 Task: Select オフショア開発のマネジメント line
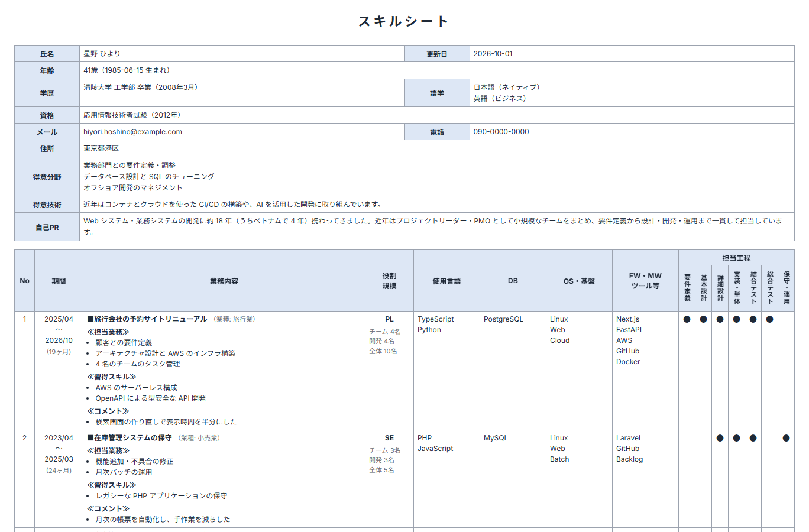[x=133, y=188]
